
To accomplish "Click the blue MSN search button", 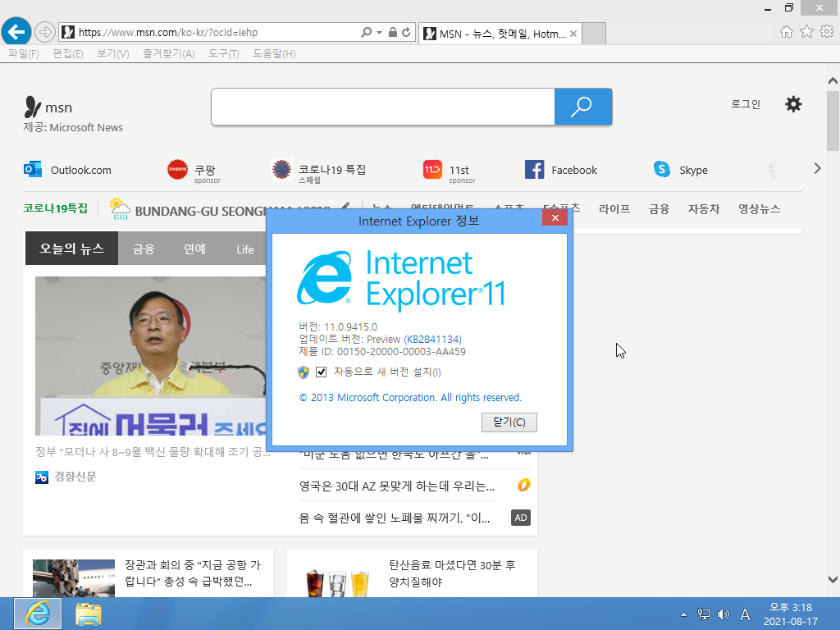I will pyautogui.click(x=583, y=107).
